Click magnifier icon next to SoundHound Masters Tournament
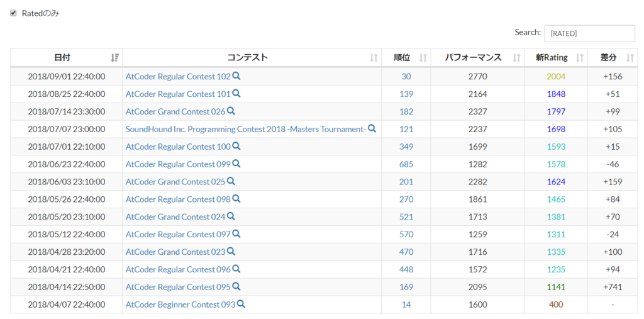The height and width of the screenshot is (319, 644). (372, 128)
